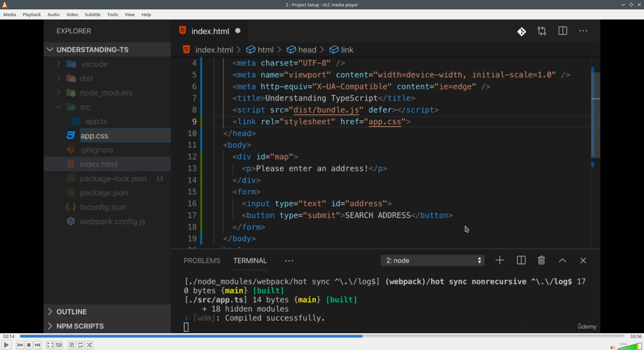644x350 pixels.
Task: Click the index.html editor tab
Action: pos(210,31)
